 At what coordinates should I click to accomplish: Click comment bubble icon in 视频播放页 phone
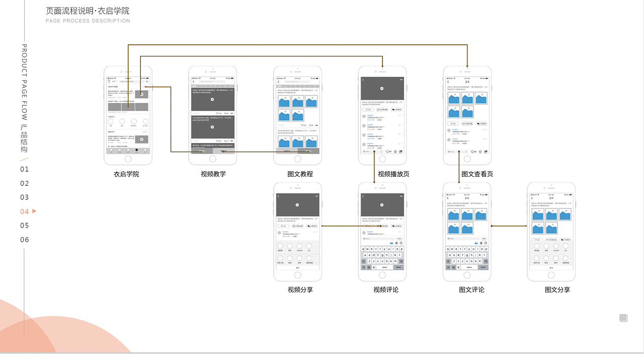[388, 151]
